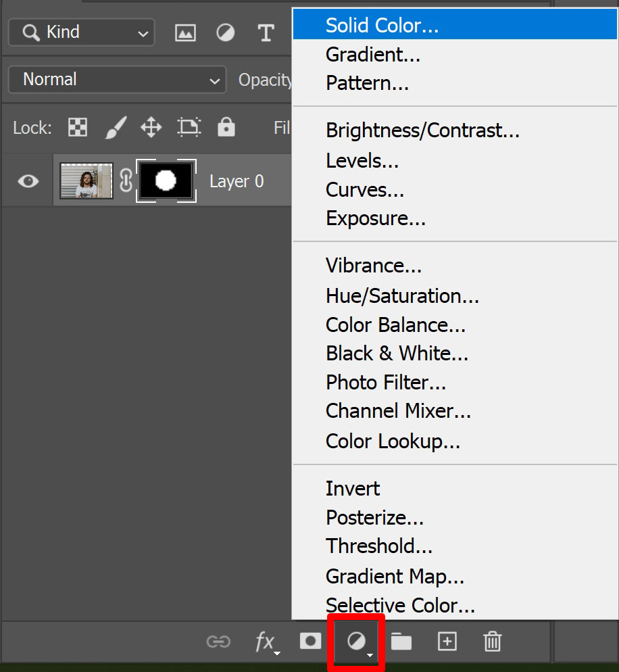Toggle lock image pixels brush icon
Screen dimensions: 619x672
click(116, 127)
